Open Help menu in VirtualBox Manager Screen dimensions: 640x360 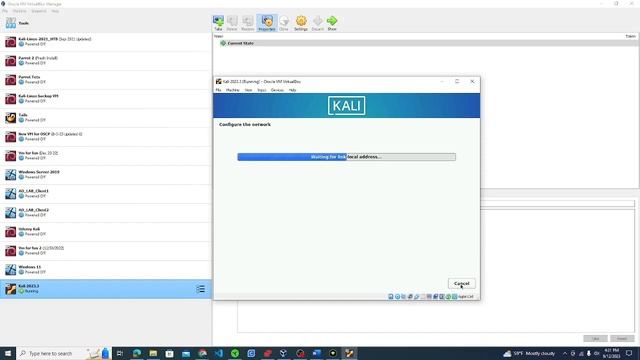point(55,11)
